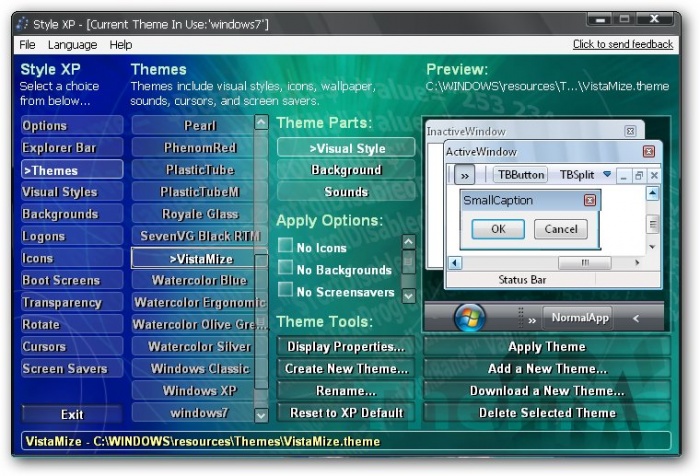Click Add a New Theme button
The width and height of the screenshot is (700, 476).
click(x=546, y=368)
